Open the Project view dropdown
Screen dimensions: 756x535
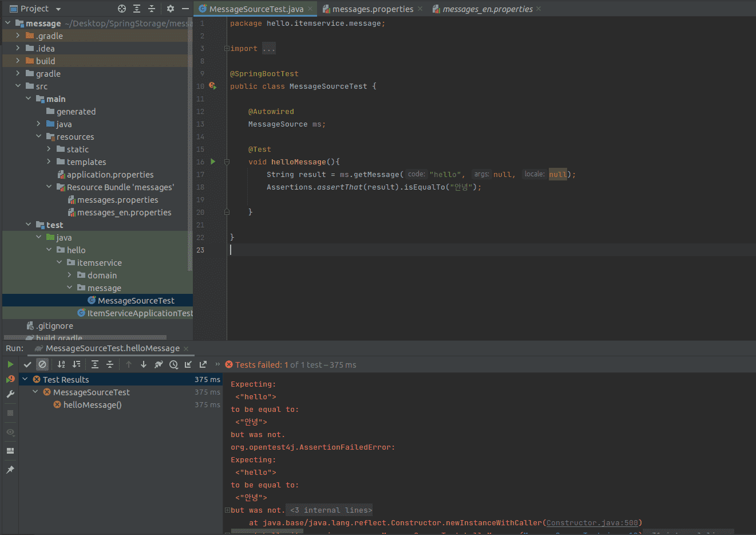58,9
